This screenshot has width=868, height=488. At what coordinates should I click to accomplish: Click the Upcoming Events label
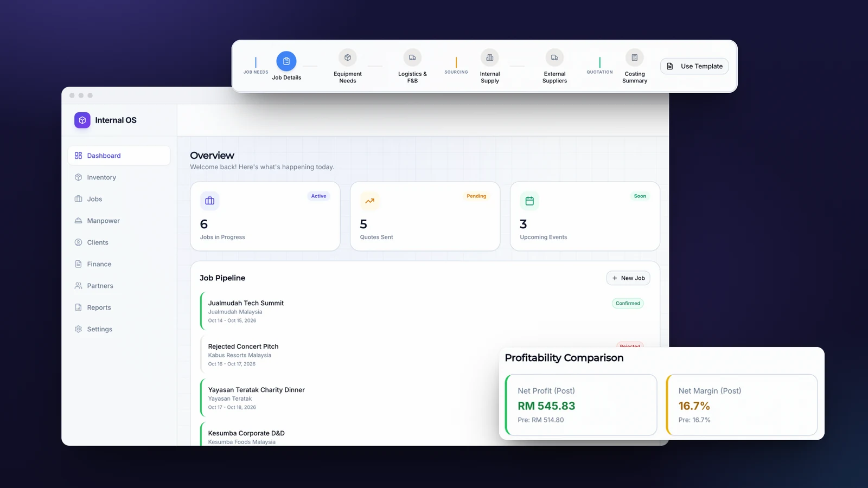(x=543, y=237)
